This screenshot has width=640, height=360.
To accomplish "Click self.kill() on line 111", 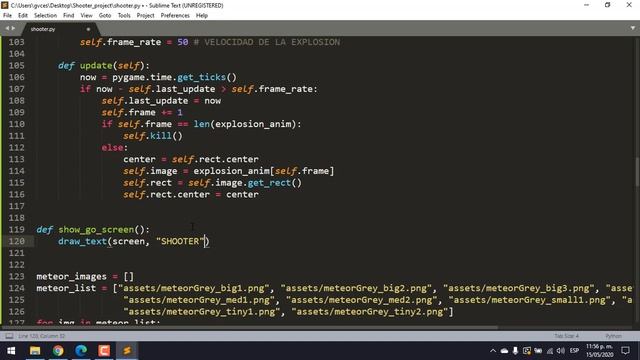I will pyautogui.click(x=153, y=136).
